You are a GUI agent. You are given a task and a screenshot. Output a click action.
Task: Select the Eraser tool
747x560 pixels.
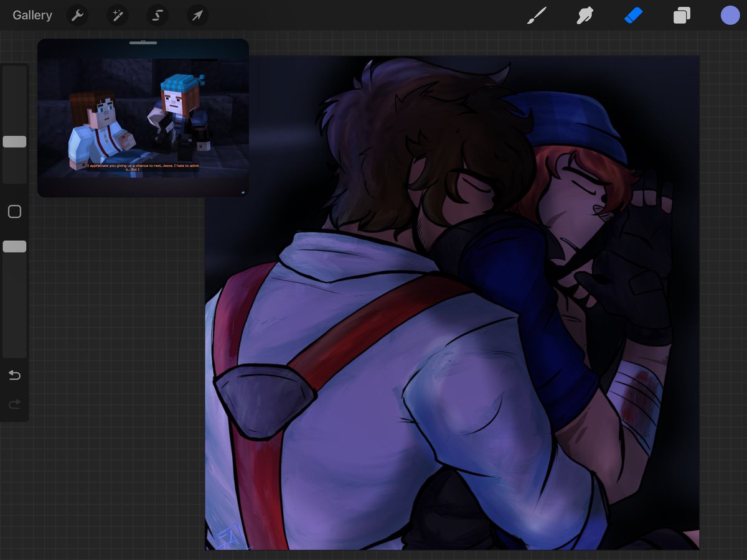click(x=633, y=16)
